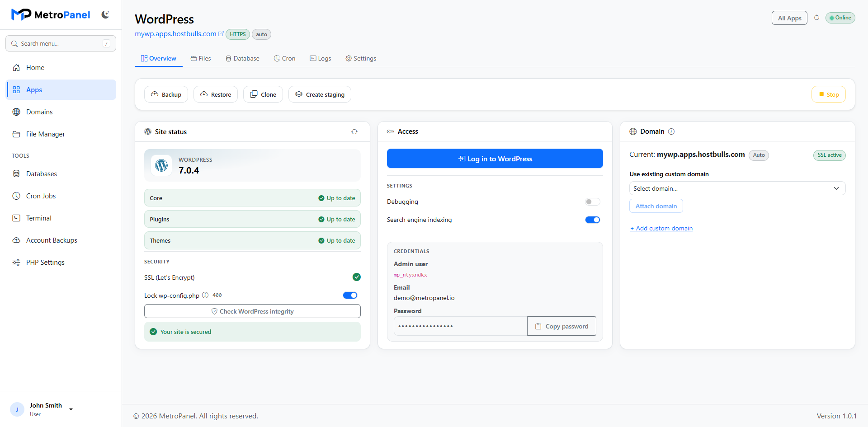Viewport: 868px width, 427px height.
Task: Open PHP Settings in sidebar
Action: pyautogui.click(x=61, y=263)
